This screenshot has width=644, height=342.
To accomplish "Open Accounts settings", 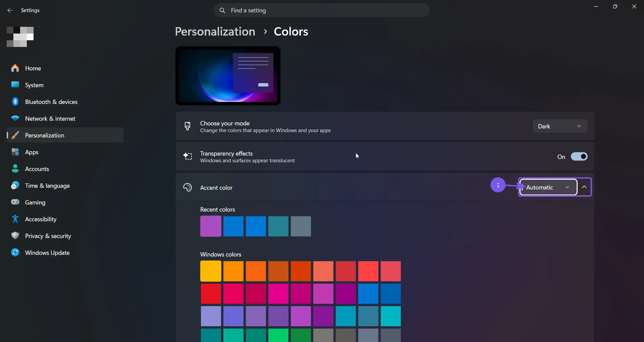I will click(65, 169).
